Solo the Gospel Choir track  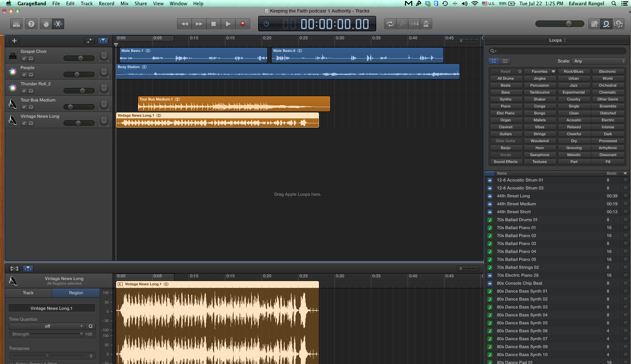click(31, 59)
